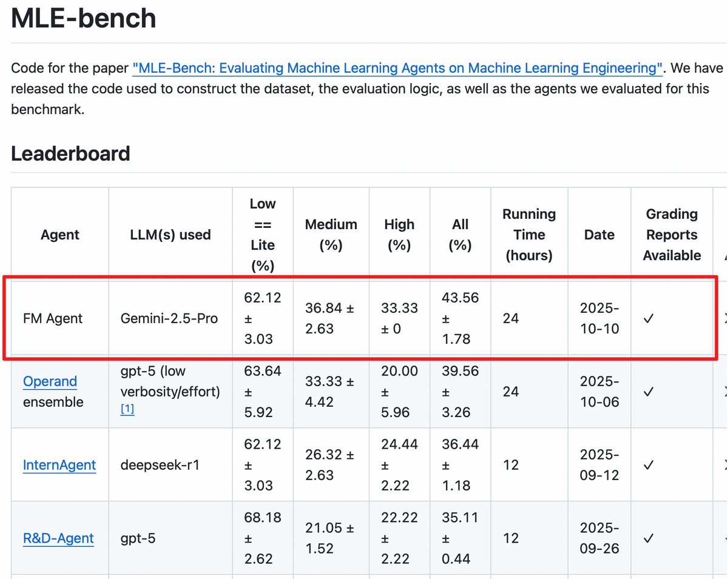Click the FM Agent row's grading reports checkmark
This screenshot has height=579, width=728.
[649, 319]
